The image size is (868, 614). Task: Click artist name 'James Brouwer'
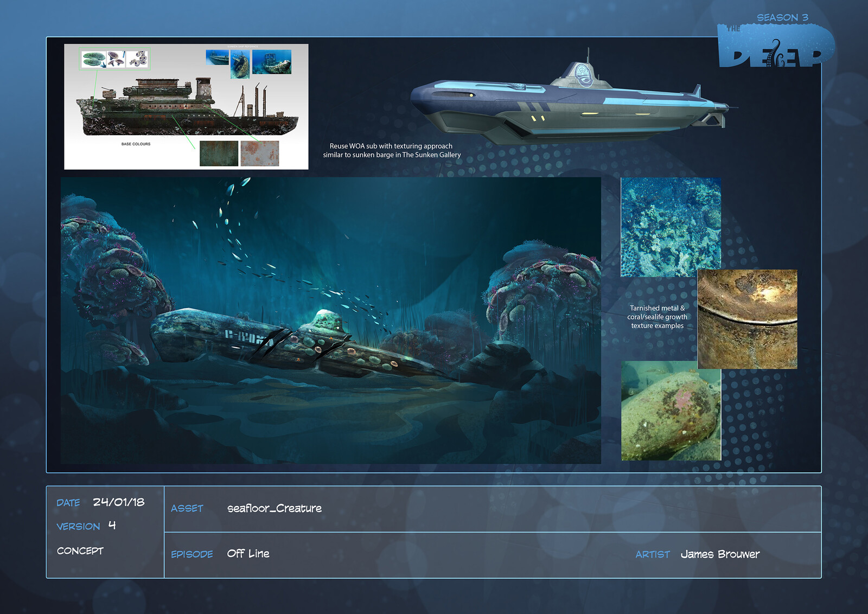tap(720, 554)
